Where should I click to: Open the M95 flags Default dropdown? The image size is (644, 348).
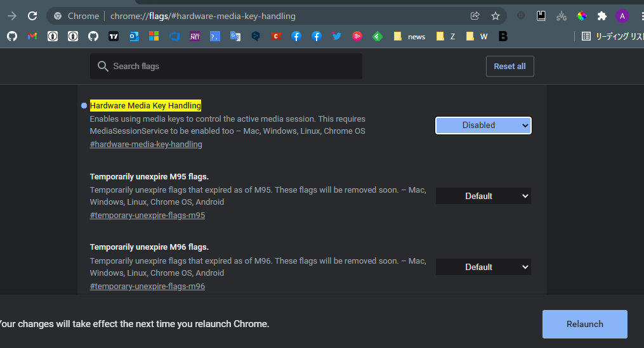483,196
